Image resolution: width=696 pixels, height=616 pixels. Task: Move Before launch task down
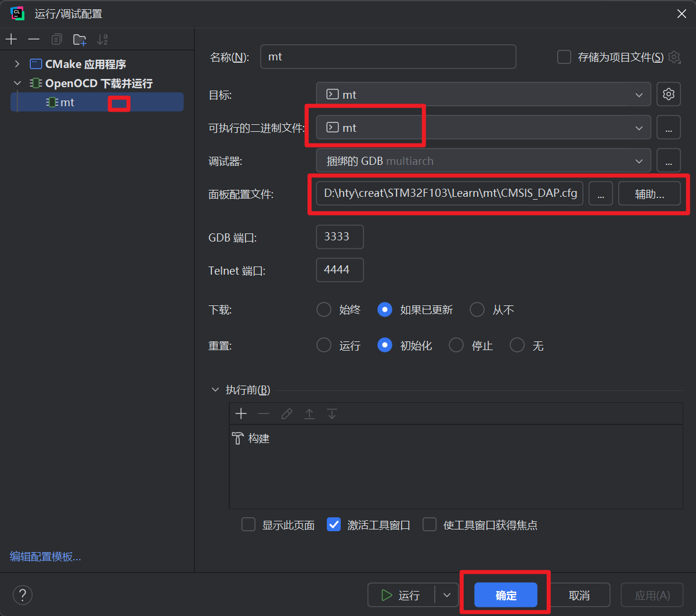pos(332,413)
